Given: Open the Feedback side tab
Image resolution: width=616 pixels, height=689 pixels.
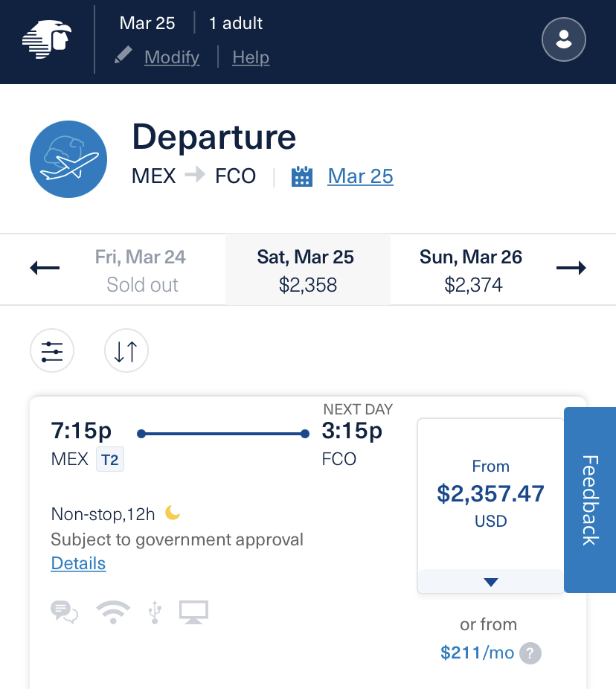Looking at the screenshot, I should [x=589, y=499].
